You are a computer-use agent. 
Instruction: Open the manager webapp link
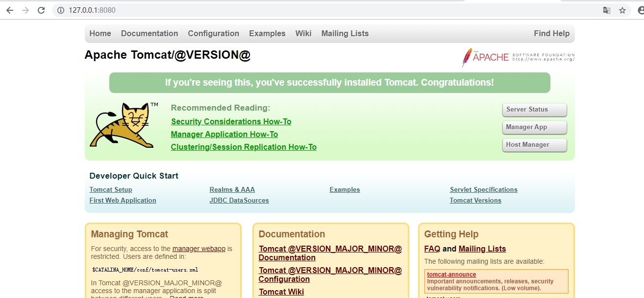tap(199, 249)
